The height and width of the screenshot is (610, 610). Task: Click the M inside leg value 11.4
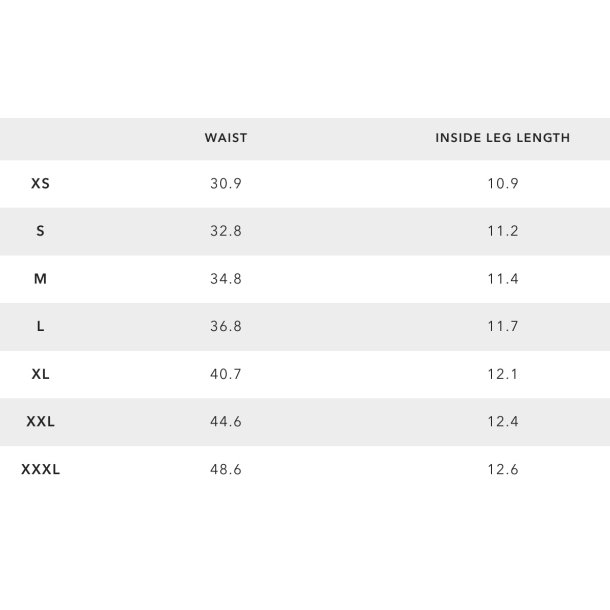pyautogui.click(x=502, y=279)
